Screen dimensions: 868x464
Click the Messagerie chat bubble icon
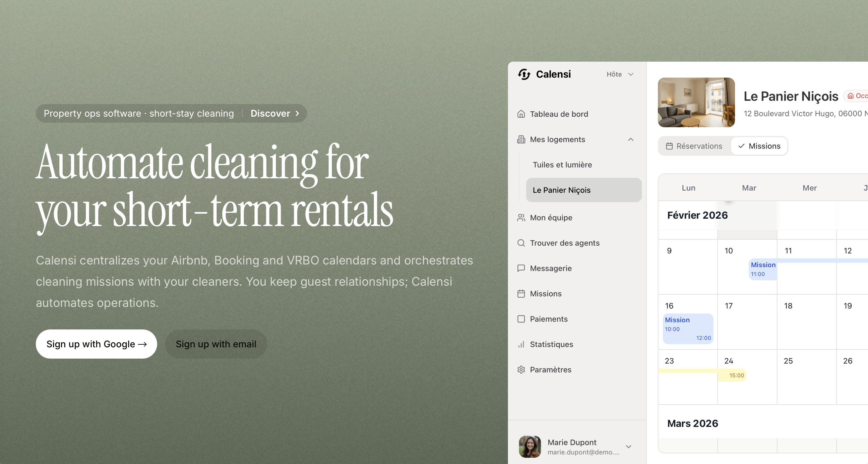coord(521,268)
